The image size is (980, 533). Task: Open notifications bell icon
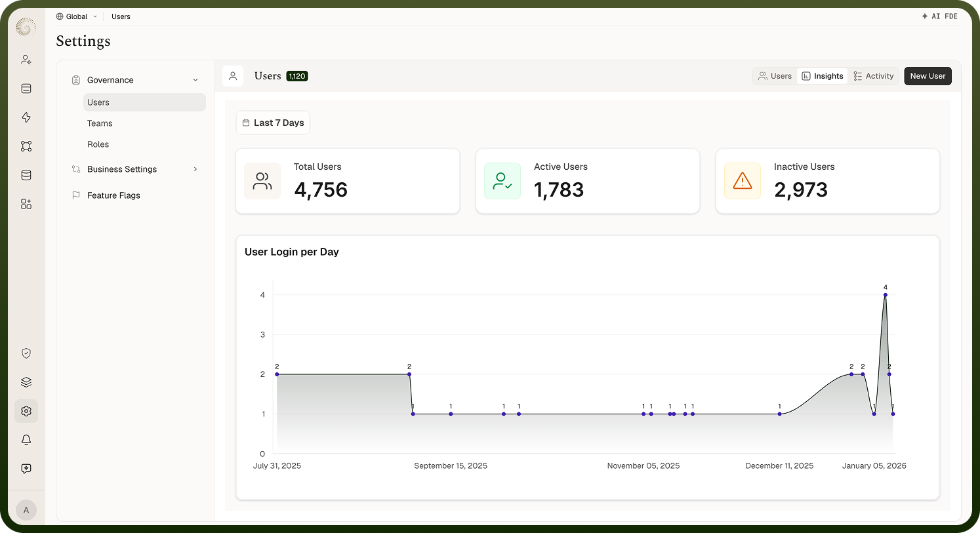[26, 440]
